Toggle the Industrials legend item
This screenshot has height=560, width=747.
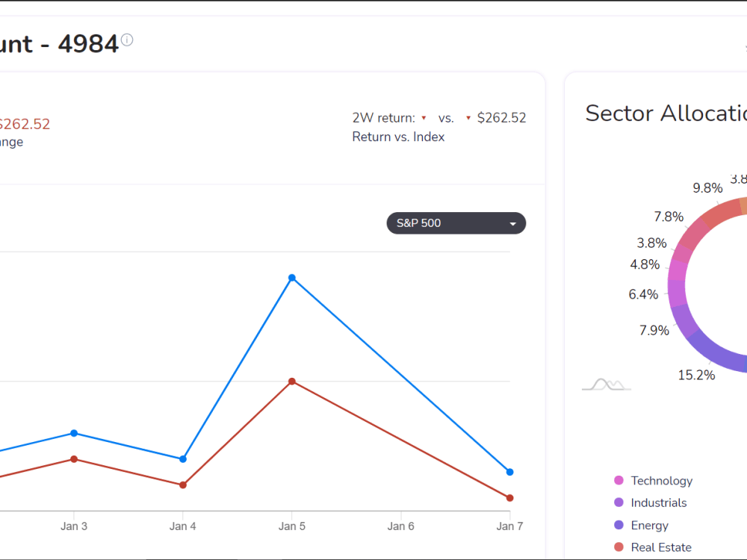tap(651, 503)
